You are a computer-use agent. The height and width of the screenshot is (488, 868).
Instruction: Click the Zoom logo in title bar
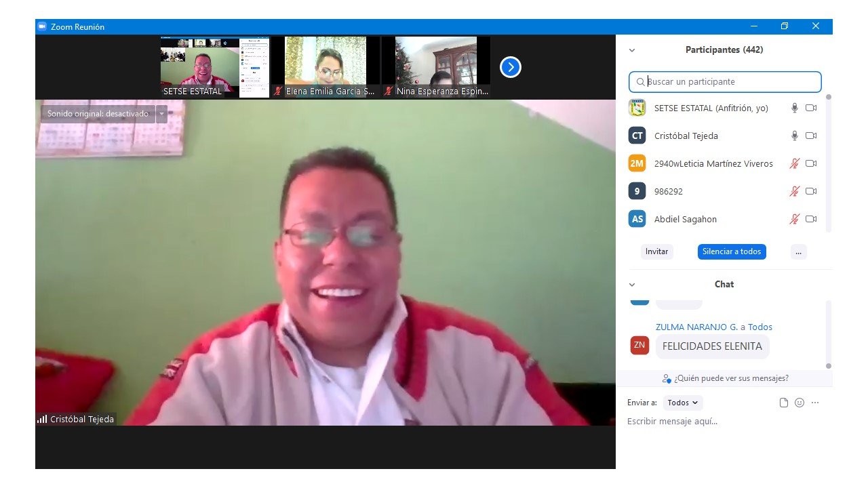[x=42, y=26]
